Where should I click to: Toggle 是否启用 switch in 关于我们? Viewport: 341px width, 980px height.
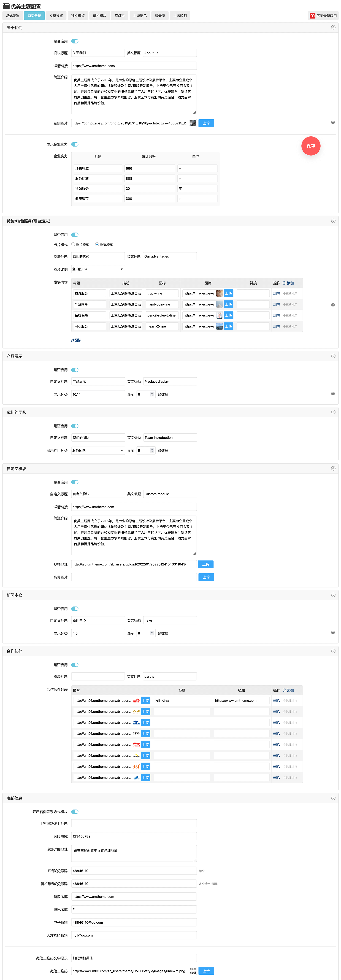(75, 41)
